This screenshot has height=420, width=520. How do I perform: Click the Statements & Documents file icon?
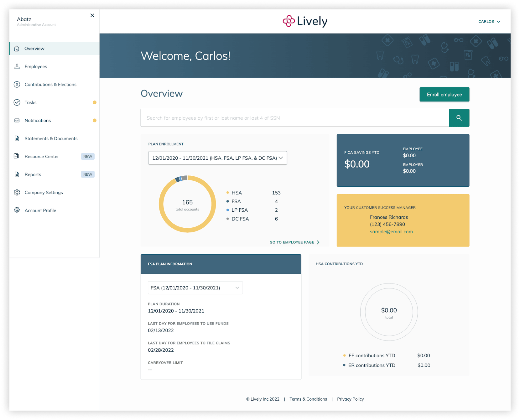tap(17, 138)
